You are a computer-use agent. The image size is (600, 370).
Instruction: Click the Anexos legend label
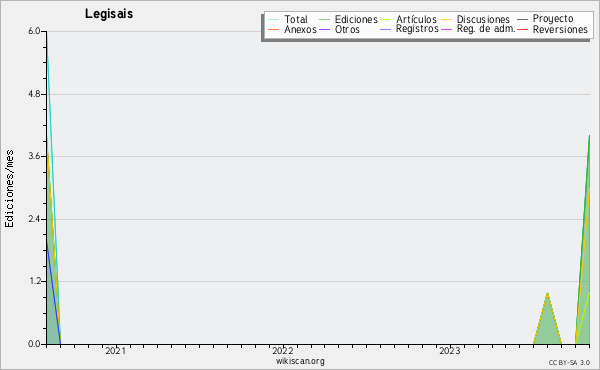(x=300, y=29)
